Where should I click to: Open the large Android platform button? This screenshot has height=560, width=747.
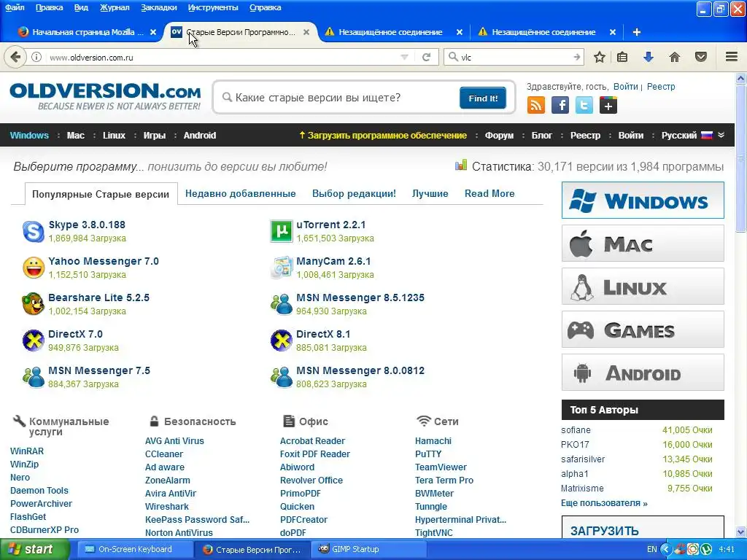(x=643, y=373)
